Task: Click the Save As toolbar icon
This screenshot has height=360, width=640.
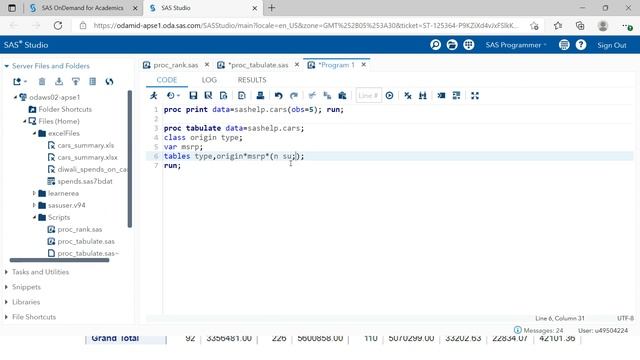Action: 208,96
